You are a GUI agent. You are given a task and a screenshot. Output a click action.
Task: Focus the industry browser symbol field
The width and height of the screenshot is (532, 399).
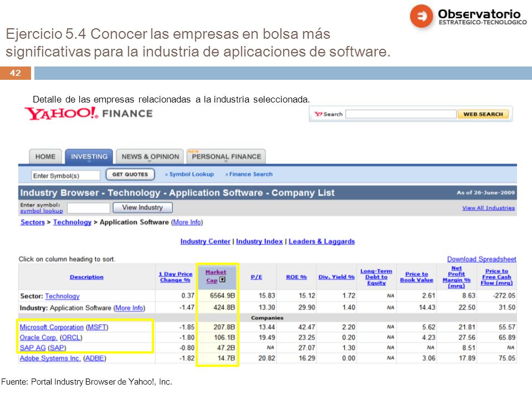tap(89, 208)
